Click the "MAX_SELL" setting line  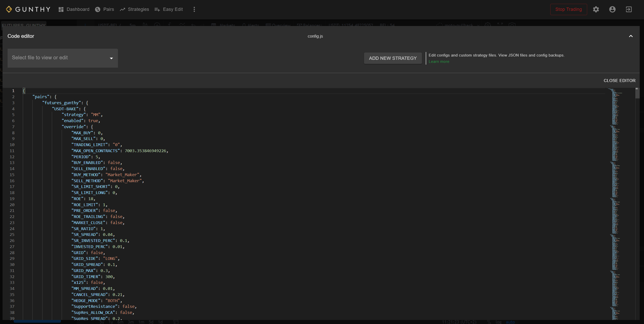[x=88, y=139]
